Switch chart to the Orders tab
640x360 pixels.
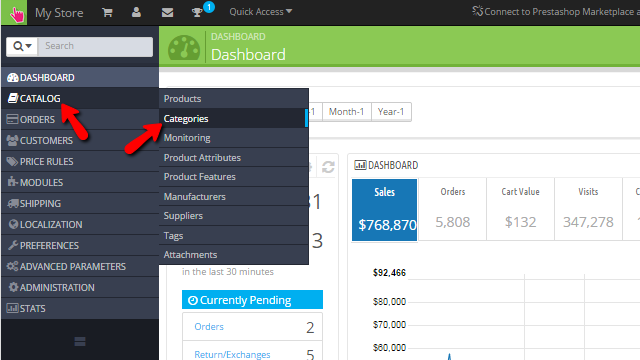[x=453, y=209]
